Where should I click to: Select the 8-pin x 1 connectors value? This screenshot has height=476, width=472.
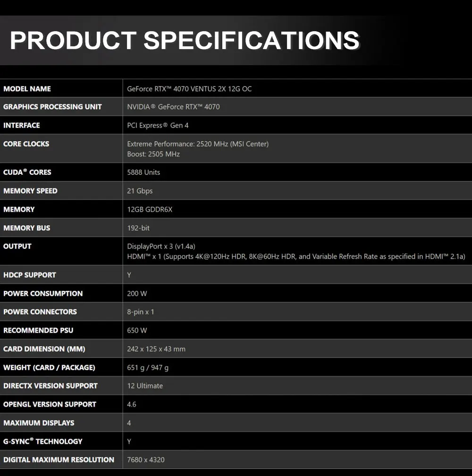coord(141,312)
